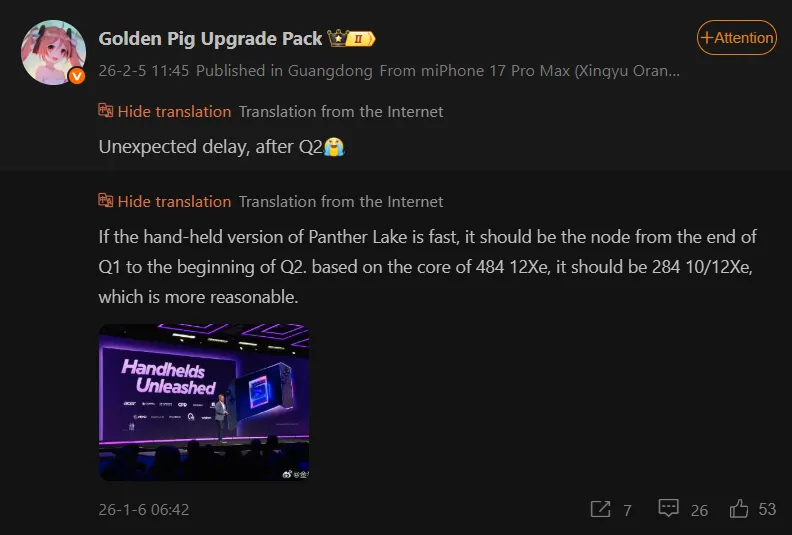Click translation icon above Panther Lake text

(106, 201)
